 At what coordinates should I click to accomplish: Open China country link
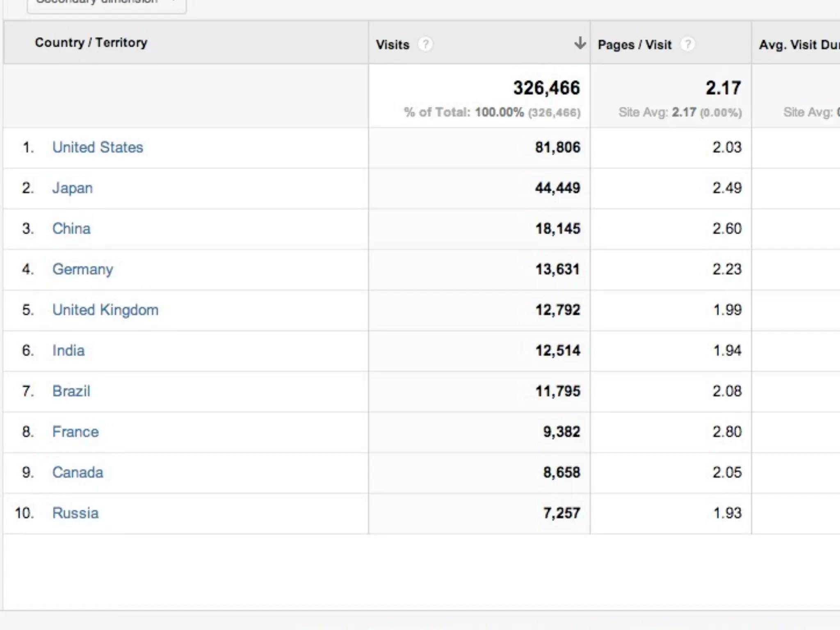[x=71, y=228]
